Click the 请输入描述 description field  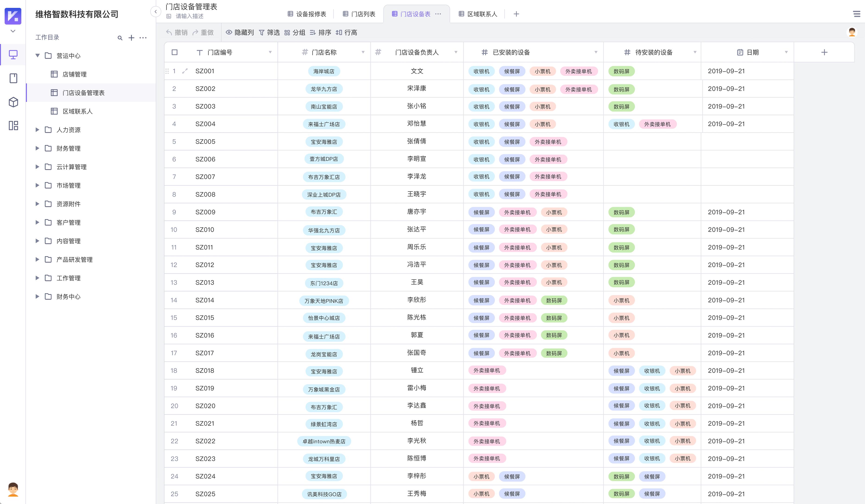(189, 16)
